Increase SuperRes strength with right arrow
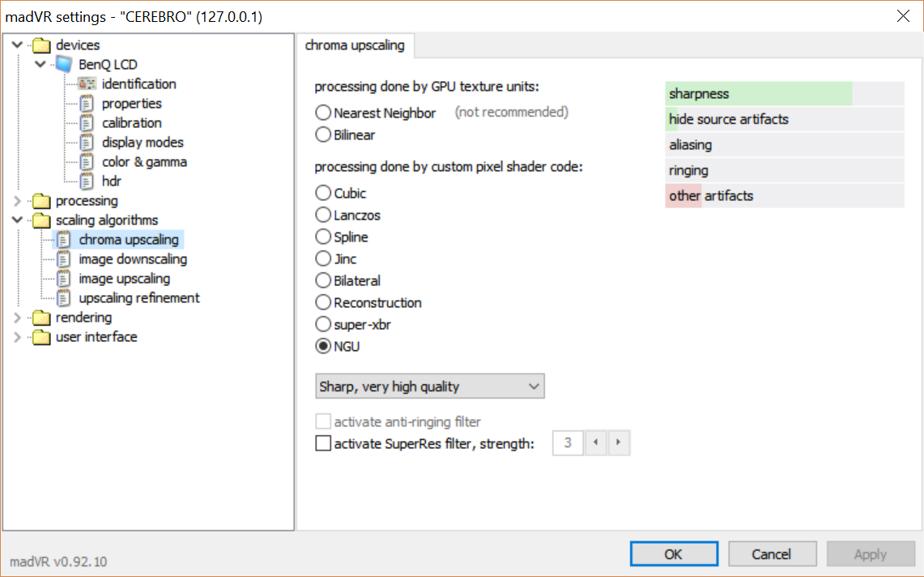The width and height of the screenshot is (924, 577). point(619,443)
